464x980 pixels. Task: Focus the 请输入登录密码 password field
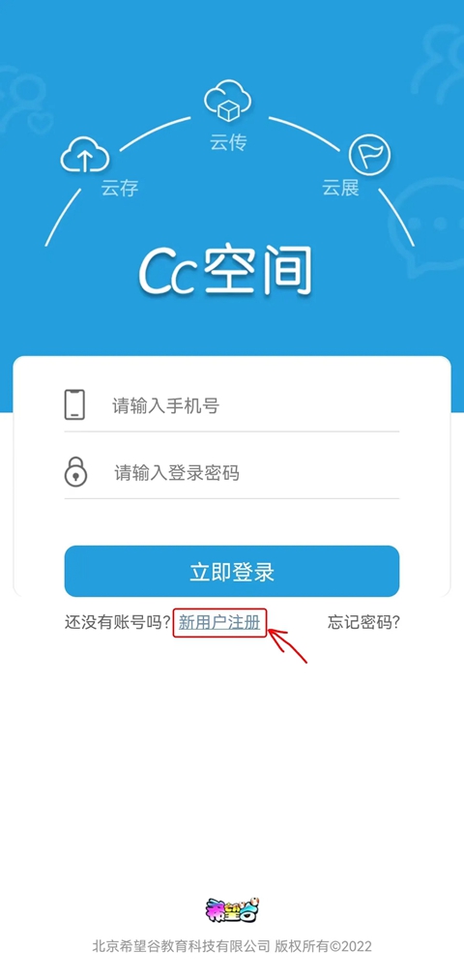tap(232, 473)
